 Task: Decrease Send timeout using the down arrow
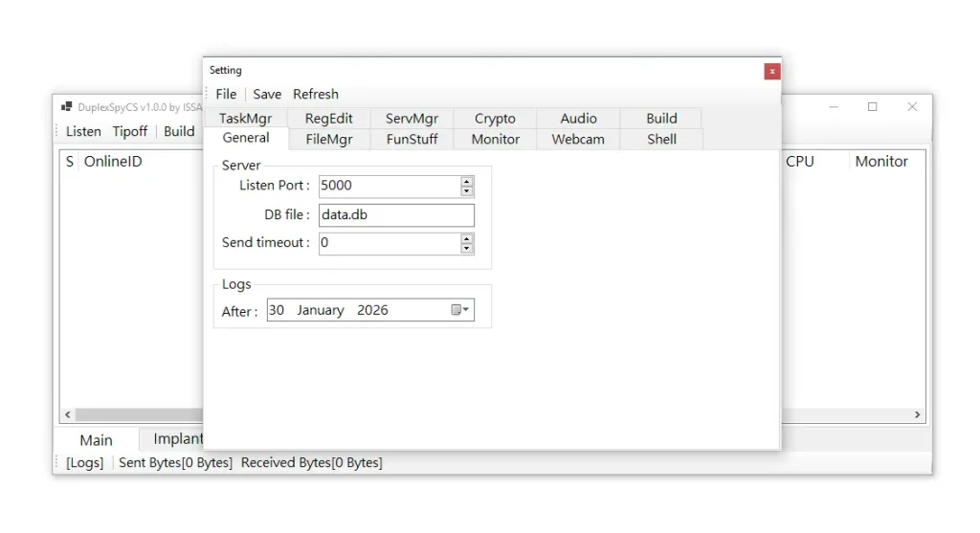click(467, 249)
